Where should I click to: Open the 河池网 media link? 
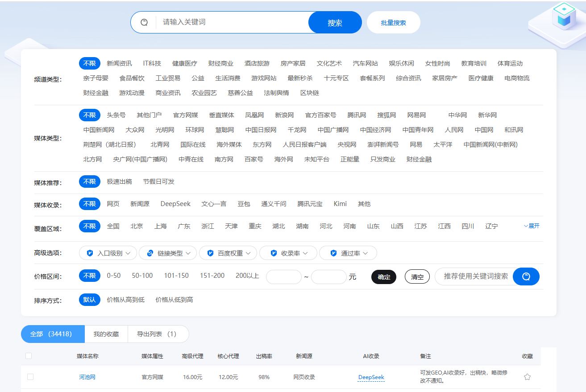pyautogui.click(x=87, y=377)
